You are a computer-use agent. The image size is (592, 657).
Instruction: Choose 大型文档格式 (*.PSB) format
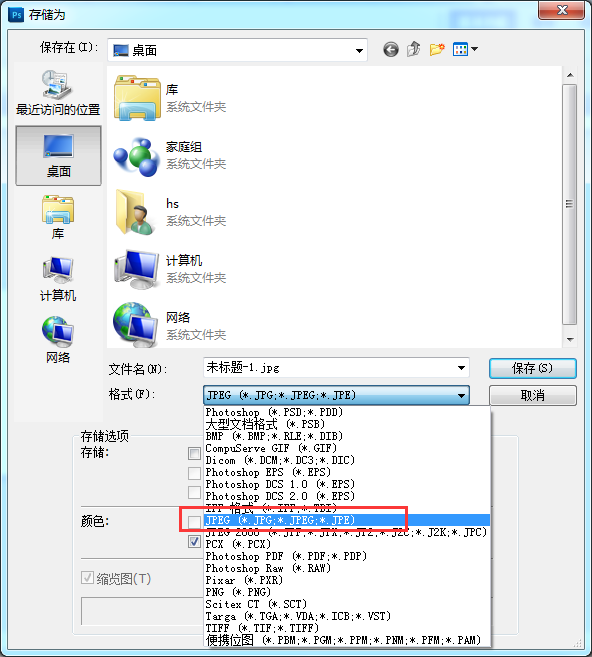[347, 424]
